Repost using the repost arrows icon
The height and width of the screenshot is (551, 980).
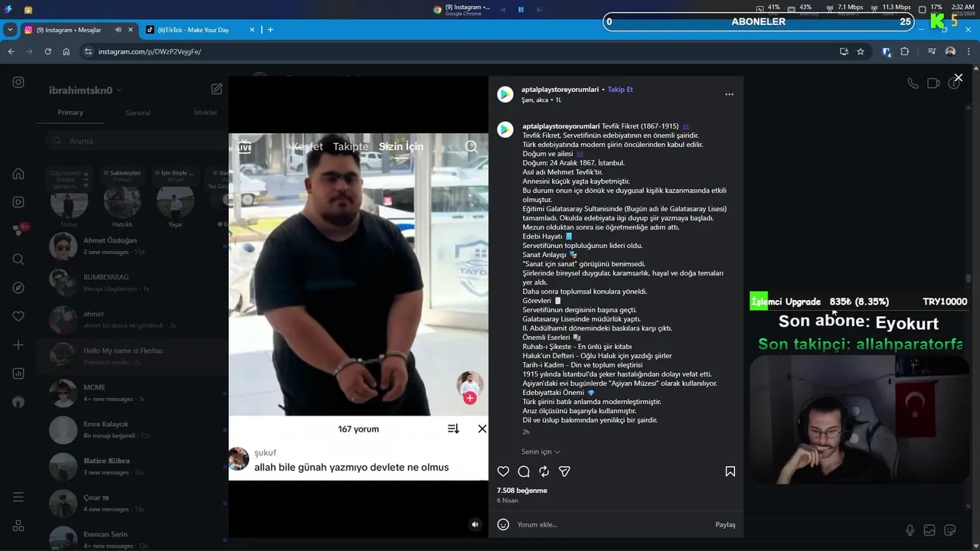544,471
